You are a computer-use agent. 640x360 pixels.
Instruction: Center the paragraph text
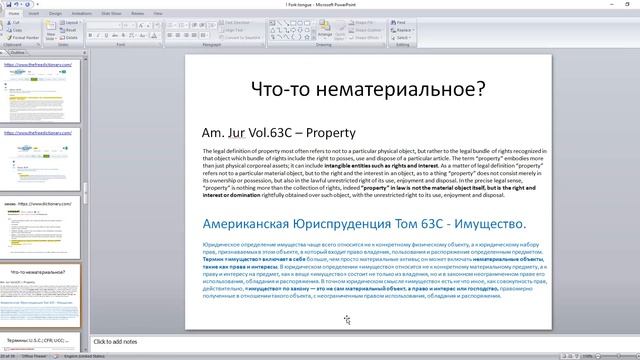coord(178,35)
